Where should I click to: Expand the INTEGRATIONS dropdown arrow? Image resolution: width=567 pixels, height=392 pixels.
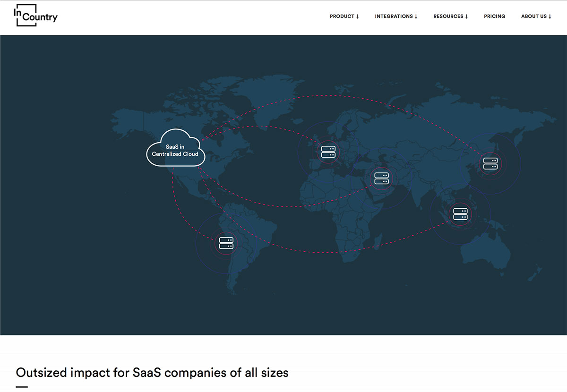416,17
